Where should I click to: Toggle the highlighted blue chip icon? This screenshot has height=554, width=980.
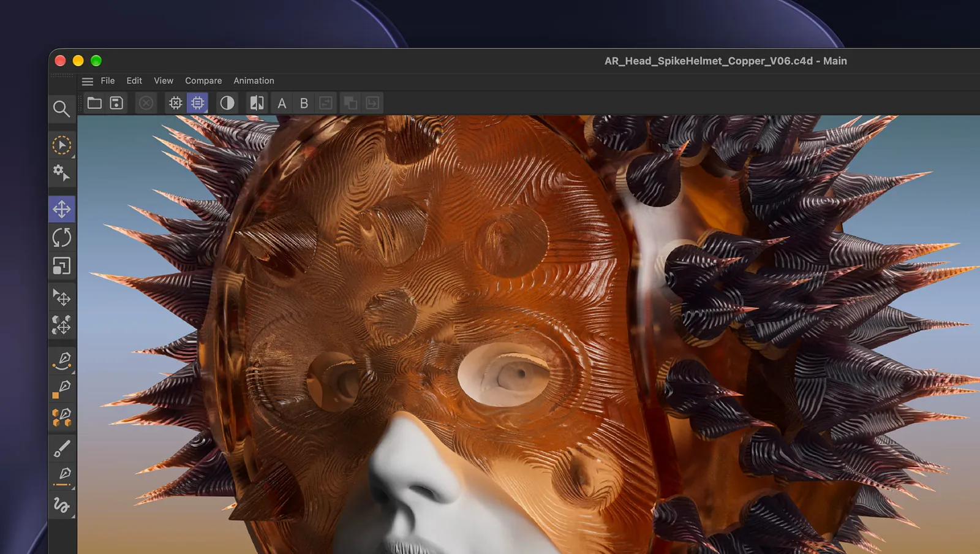click(197, 103)
